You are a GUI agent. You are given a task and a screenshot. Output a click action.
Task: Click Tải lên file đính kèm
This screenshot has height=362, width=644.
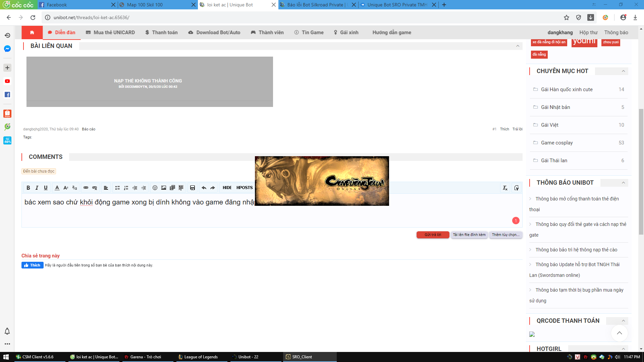(469, 235)
